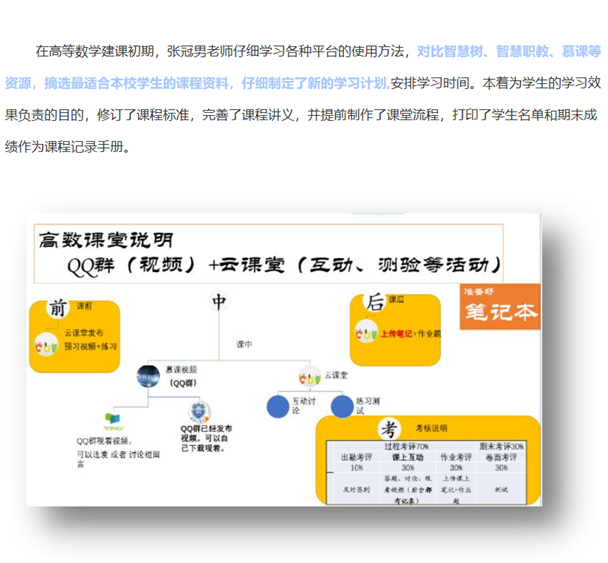Click the 预习视频+练习 text

tap(91, 346)
